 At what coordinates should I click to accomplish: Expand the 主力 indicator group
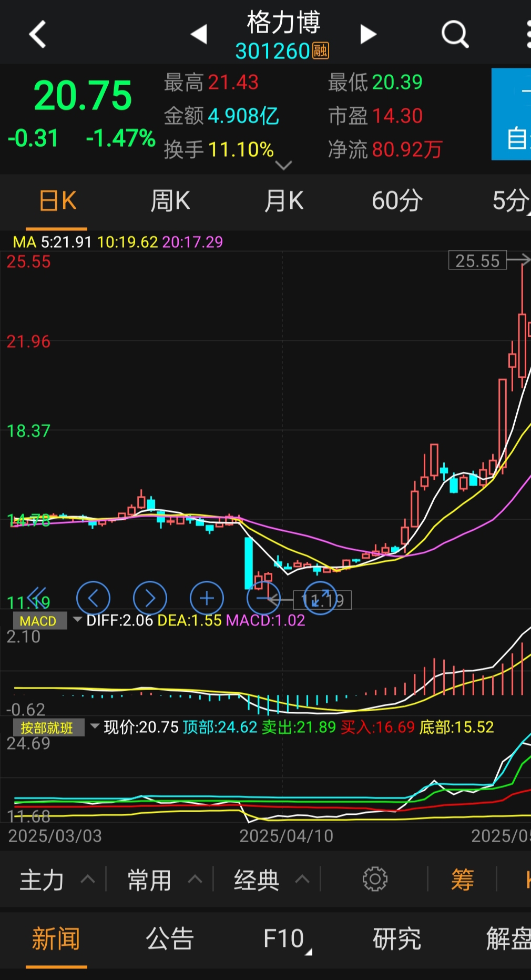[x=57, y=880]
